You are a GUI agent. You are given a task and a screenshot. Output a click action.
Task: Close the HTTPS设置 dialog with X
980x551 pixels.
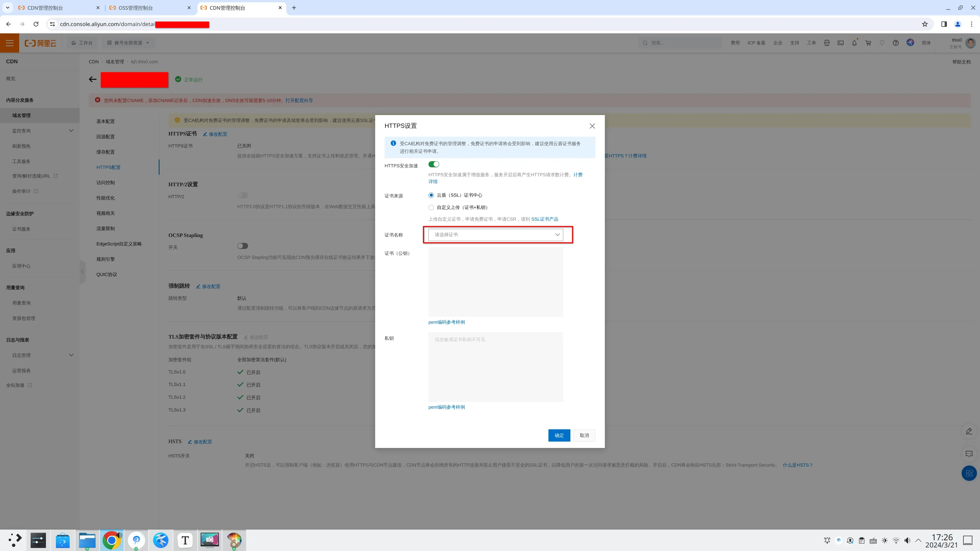click(x=592, y=126)
